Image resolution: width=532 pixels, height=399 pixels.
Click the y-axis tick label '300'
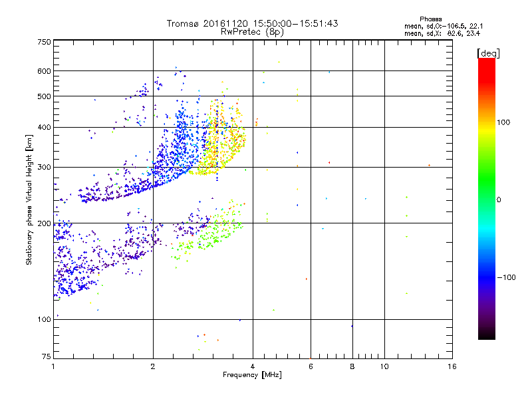click(45, 168)
